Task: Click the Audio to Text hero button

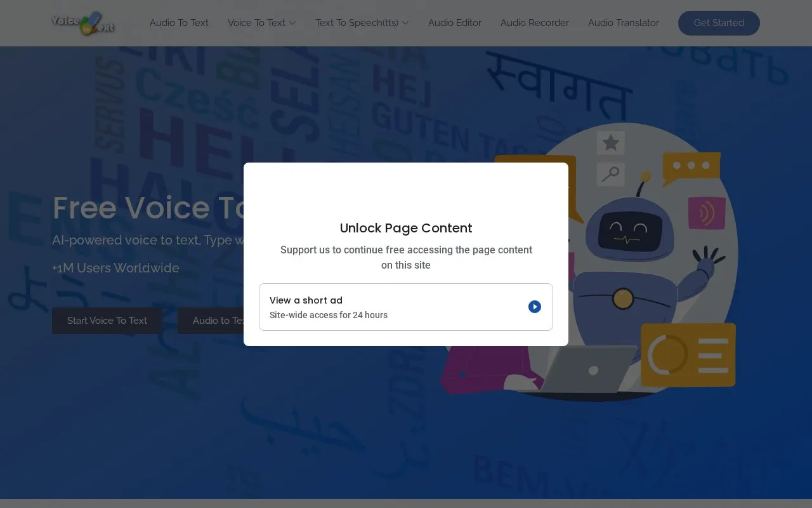Action: (x=211, y=321)
